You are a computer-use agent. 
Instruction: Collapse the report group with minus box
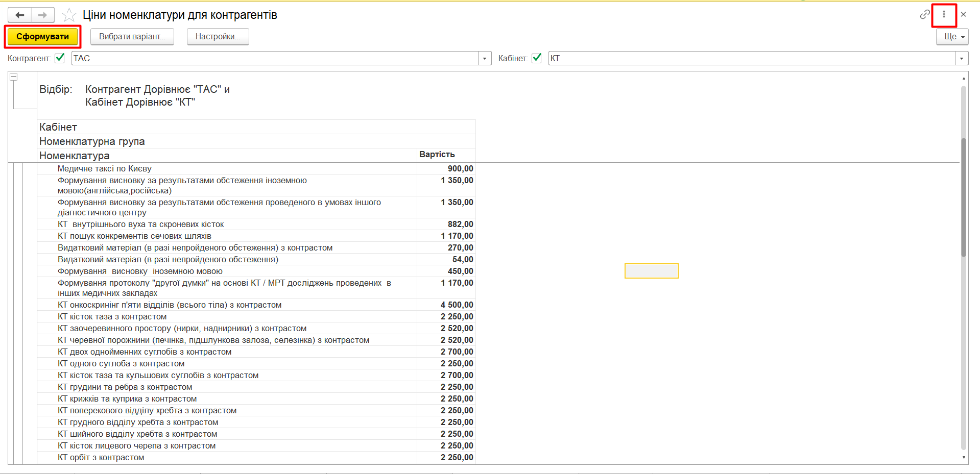coord(14,77)
